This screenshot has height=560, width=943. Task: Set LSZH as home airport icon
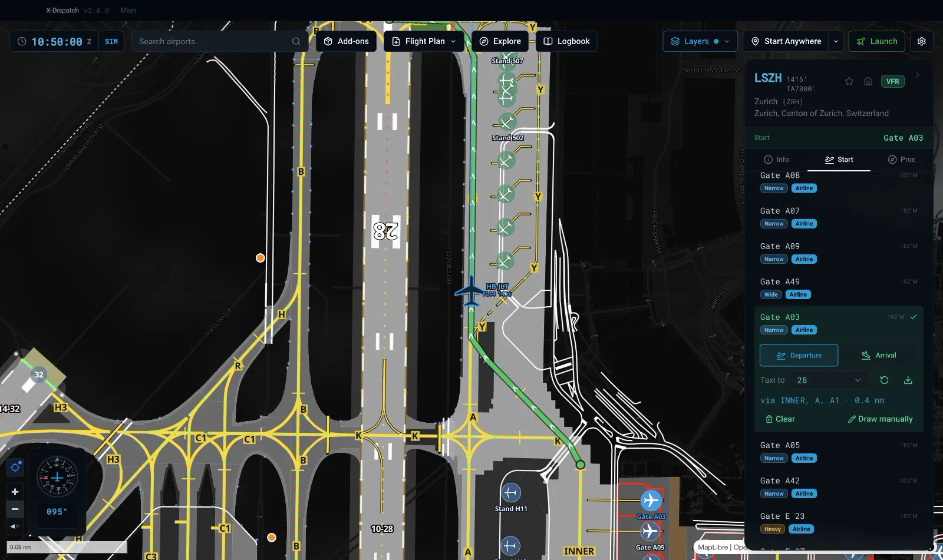[x=868, y=81]
